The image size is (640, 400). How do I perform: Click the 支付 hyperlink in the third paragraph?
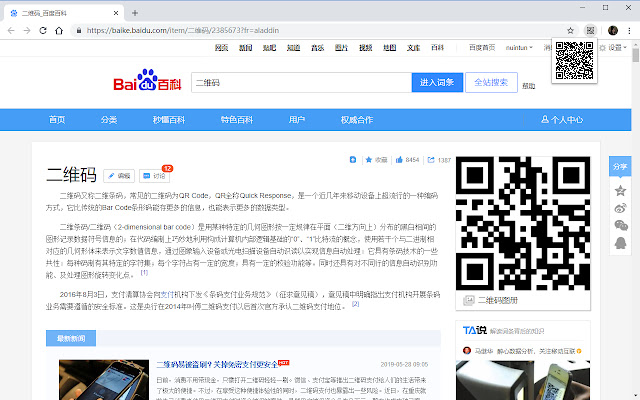(167, 294)
